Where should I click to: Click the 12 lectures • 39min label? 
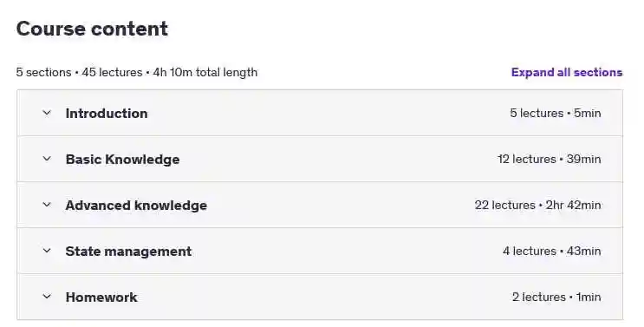(550, 159)
